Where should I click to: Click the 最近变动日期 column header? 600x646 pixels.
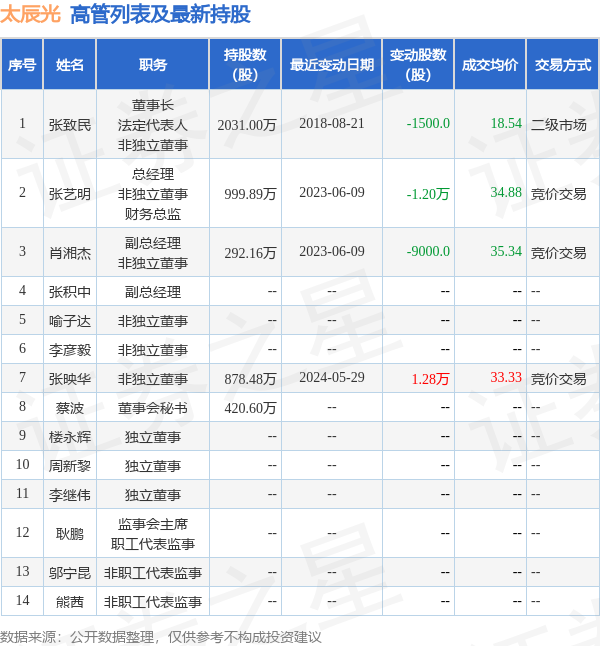pyautogui.click(x=332, y=65)
